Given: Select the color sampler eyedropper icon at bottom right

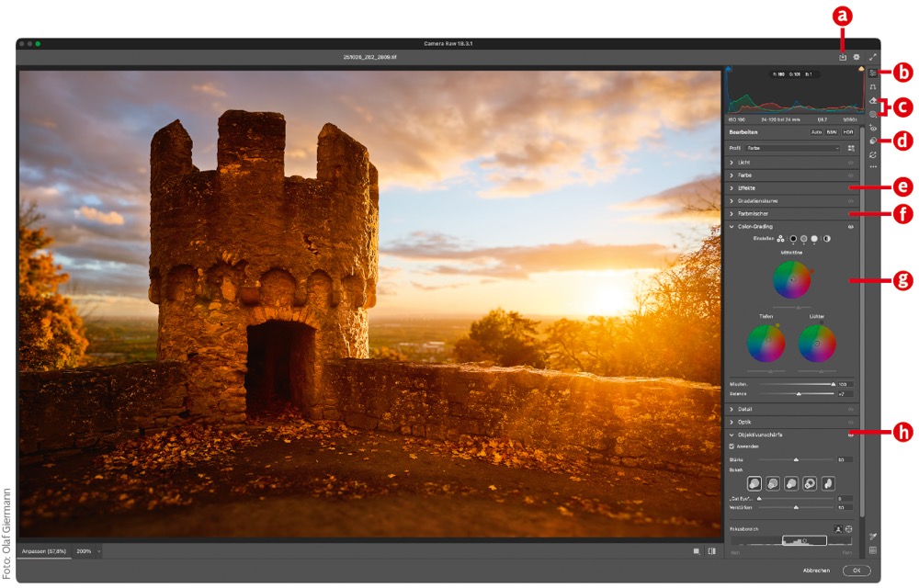Looking at the screenshot, I should [x=873, y=537].
